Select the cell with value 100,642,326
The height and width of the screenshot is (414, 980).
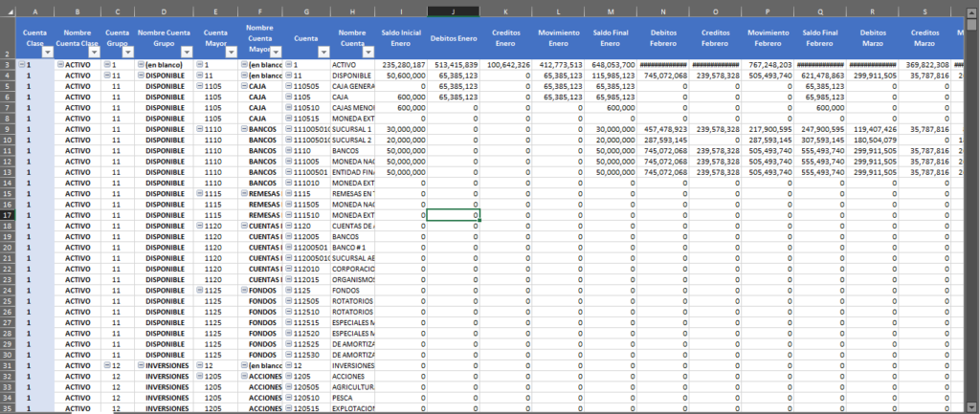point(506,65)
